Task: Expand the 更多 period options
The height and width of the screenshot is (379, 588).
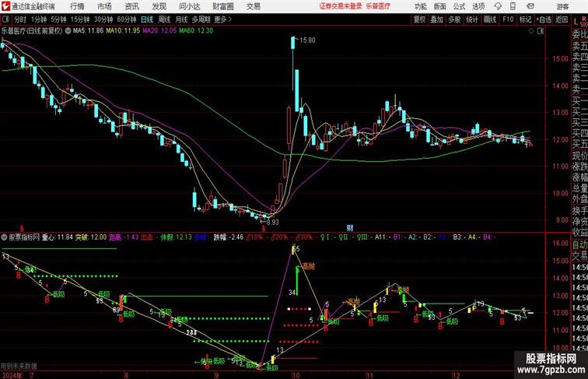Action: pyautogui.click(x=222, y=19)
